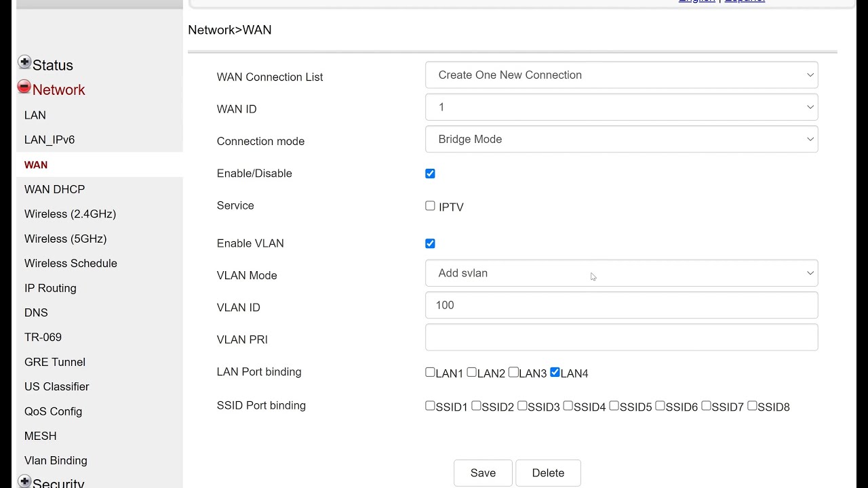This screenshot has height=488, width=868.
Task: Toggle the Enable/Disable checkbox
Action: [x=430, y=174]
